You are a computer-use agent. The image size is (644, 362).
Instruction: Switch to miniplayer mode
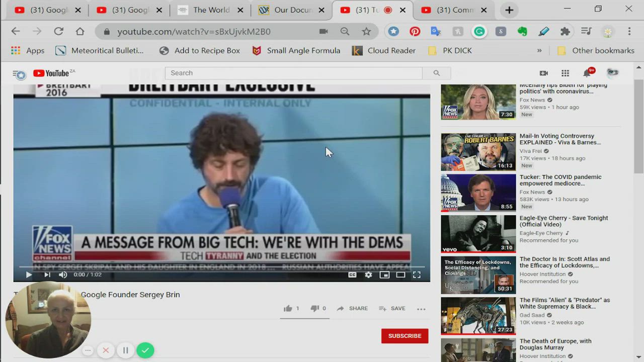384,275
